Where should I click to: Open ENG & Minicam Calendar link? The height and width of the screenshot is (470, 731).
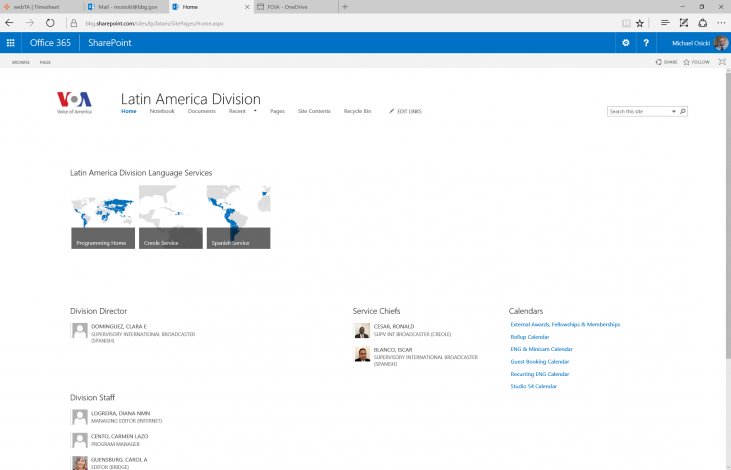click(541, 349)
